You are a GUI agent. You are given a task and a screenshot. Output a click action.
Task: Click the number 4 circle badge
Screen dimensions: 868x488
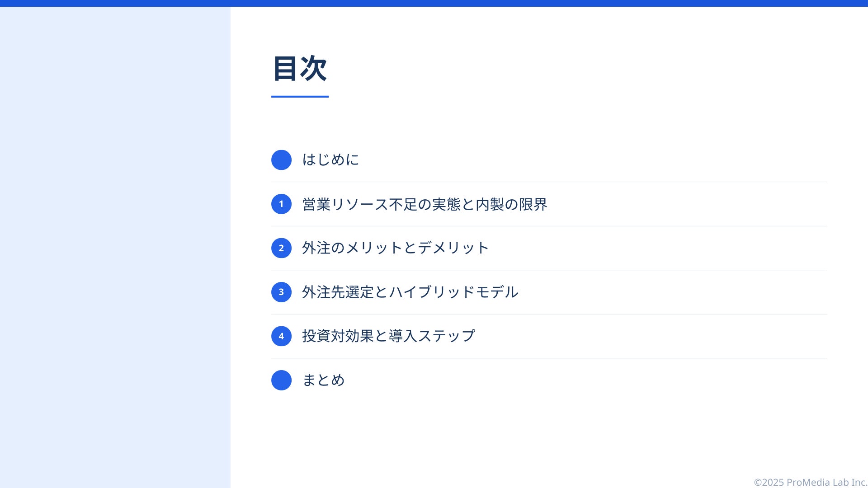tap(281, 336)
